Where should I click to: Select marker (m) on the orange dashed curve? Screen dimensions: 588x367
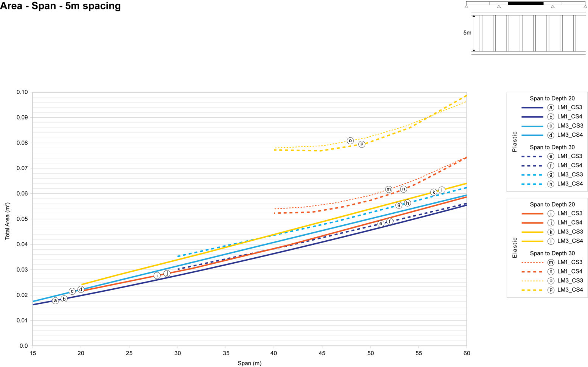[x=389, y=189]
